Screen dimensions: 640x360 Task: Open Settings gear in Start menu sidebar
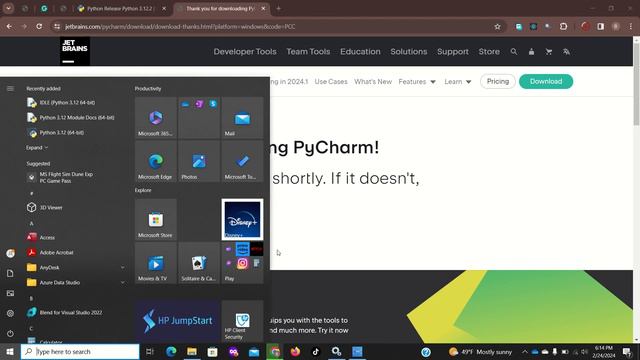click(x=10, y=313)
